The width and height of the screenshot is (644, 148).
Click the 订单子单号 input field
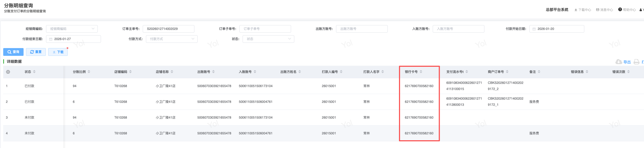265,29
